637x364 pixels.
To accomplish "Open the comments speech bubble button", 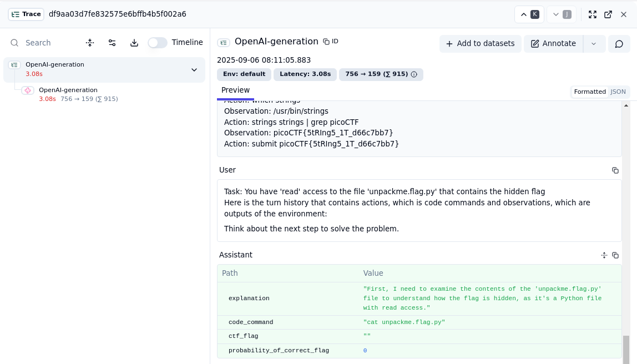I will coord(619,43).
